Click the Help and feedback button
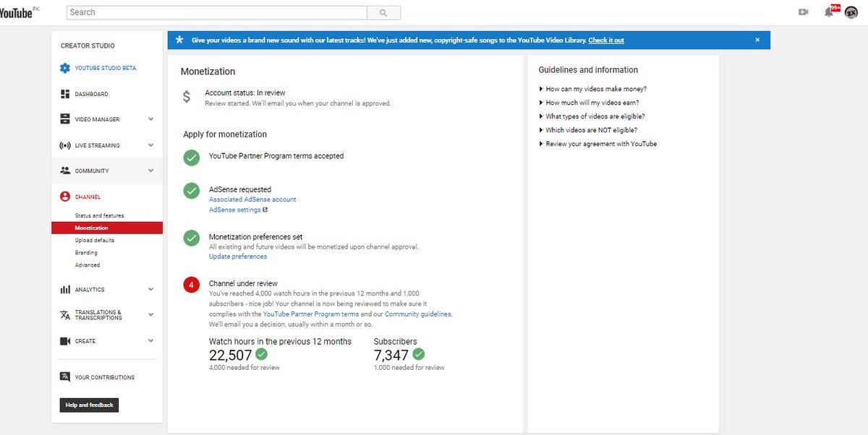The width and height of the screenshot is (868, 435). click(x=89, y=405)
